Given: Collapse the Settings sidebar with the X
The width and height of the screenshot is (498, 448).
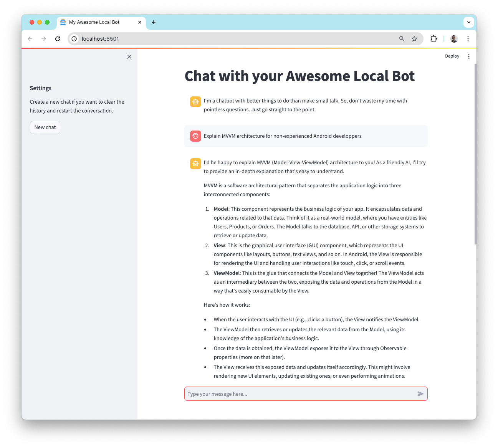Looking at the screenshot, I should (x=129, y=56).
